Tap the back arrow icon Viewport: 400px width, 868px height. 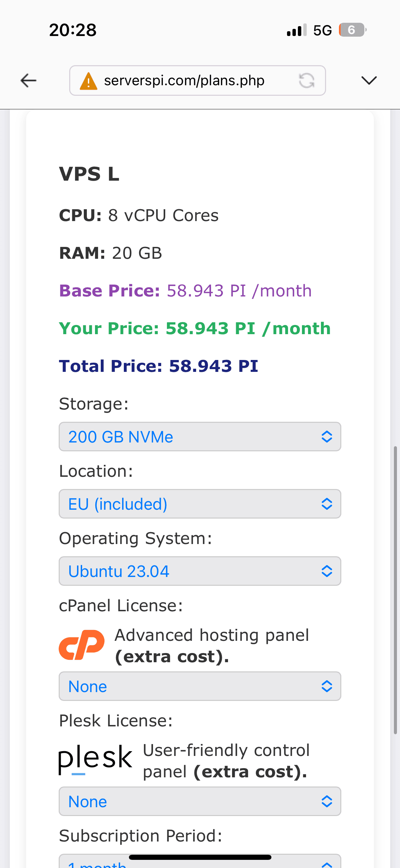(28, 80)
